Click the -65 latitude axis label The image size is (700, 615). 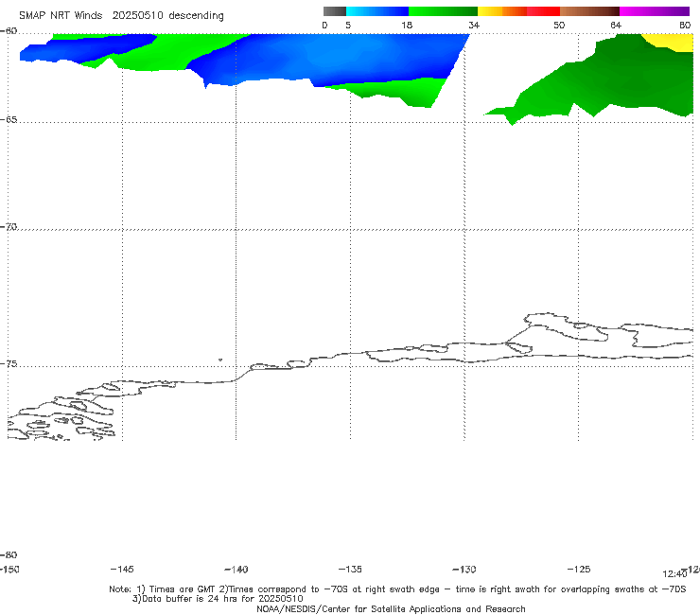pyautogui.click(x=9, y=120)
